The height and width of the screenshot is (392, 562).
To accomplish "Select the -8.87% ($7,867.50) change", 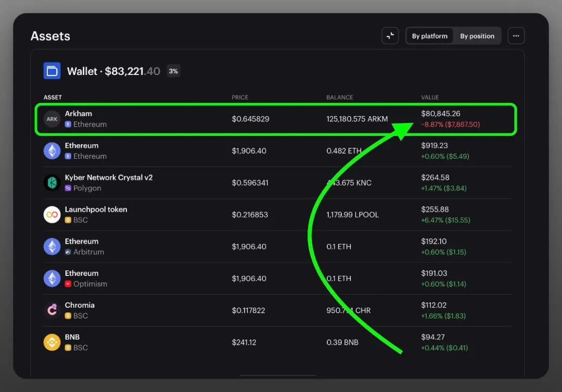I will [x=451, y=124].
